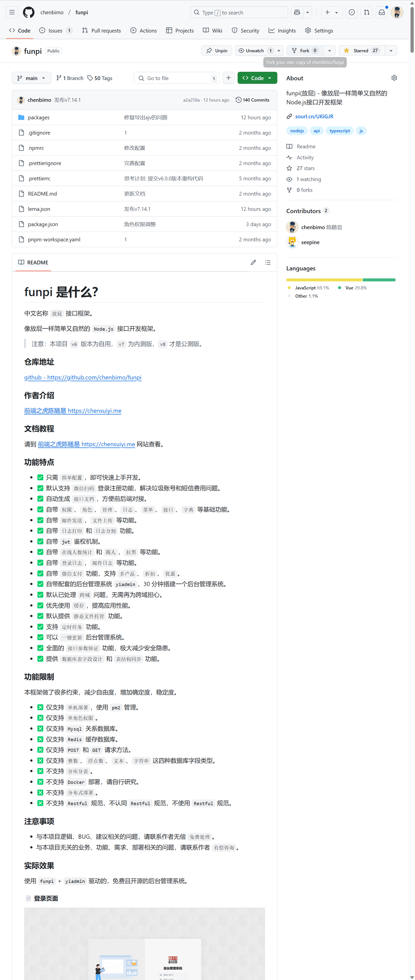The image size is (415, 980).
Task: Focus the Type / to search box
Action: [x=239, y=13]
